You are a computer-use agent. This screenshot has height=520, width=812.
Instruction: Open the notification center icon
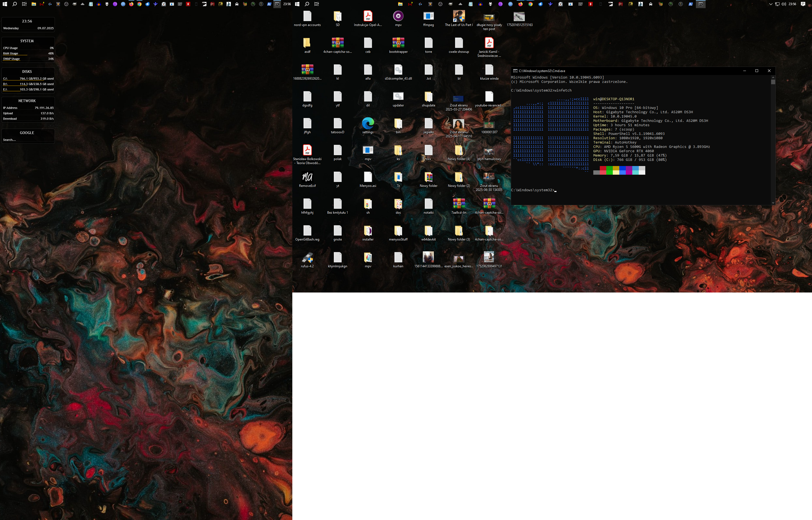coord(803,4)
